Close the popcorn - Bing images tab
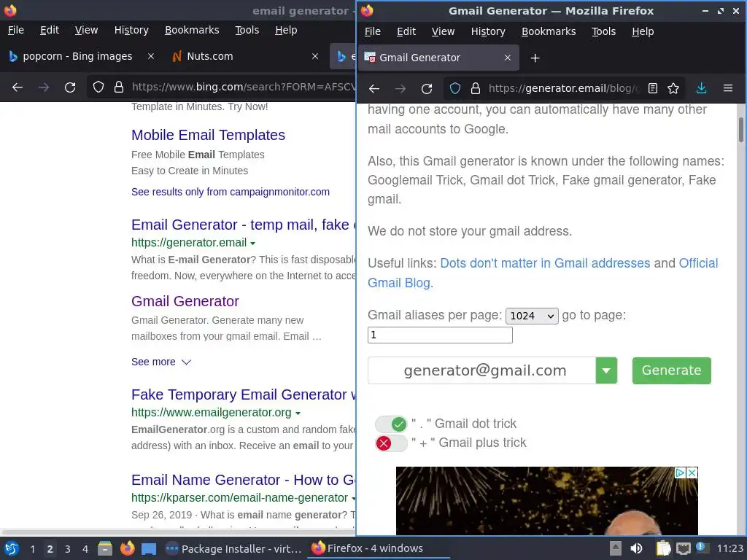747x560 pixels. tap(150, 56)
